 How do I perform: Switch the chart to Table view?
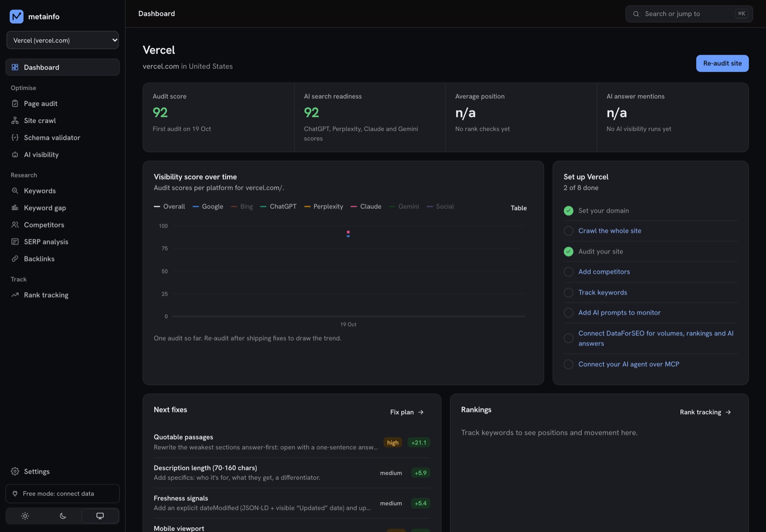pos(518,208)
